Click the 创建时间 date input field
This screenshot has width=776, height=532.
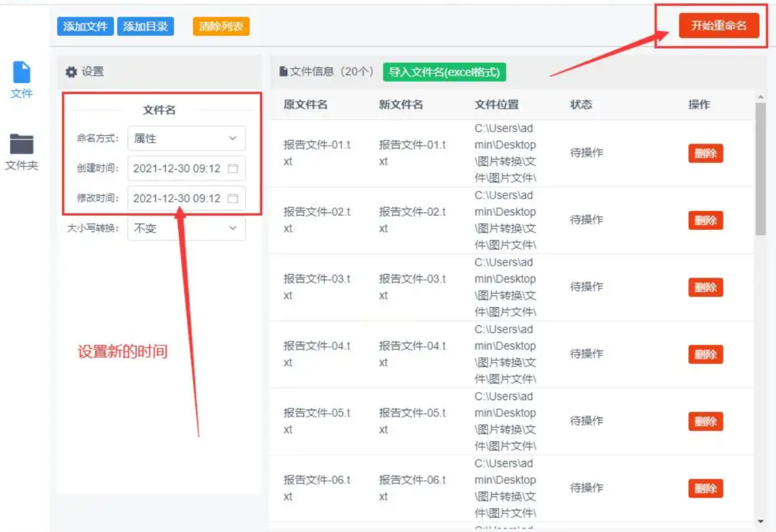(x=177, y=168)
